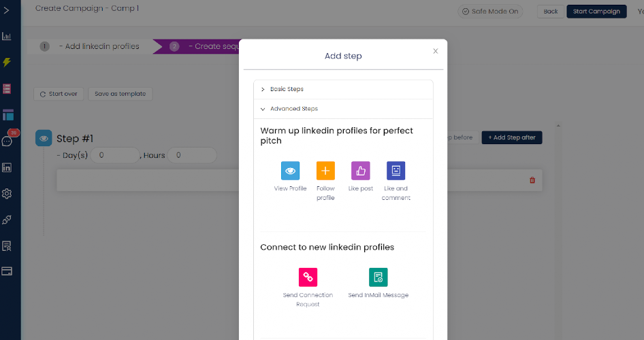Screen dimensions: 644x340
Task: Collapse the Advanced Steps section
Action: [343, 109]
